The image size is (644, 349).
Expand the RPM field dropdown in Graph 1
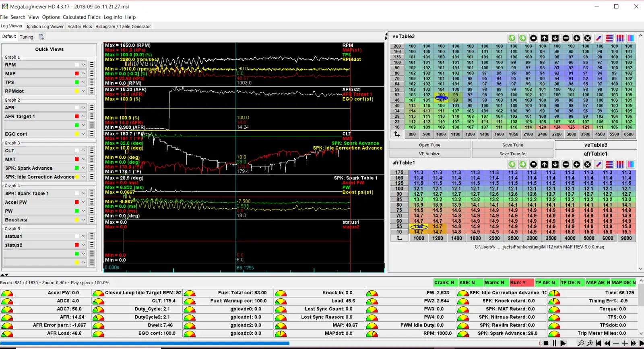tap(84, 65)
